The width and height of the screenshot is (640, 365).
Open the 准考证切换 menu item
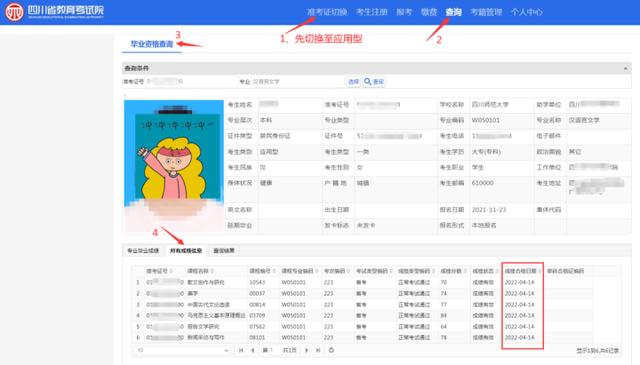(327, 12)
